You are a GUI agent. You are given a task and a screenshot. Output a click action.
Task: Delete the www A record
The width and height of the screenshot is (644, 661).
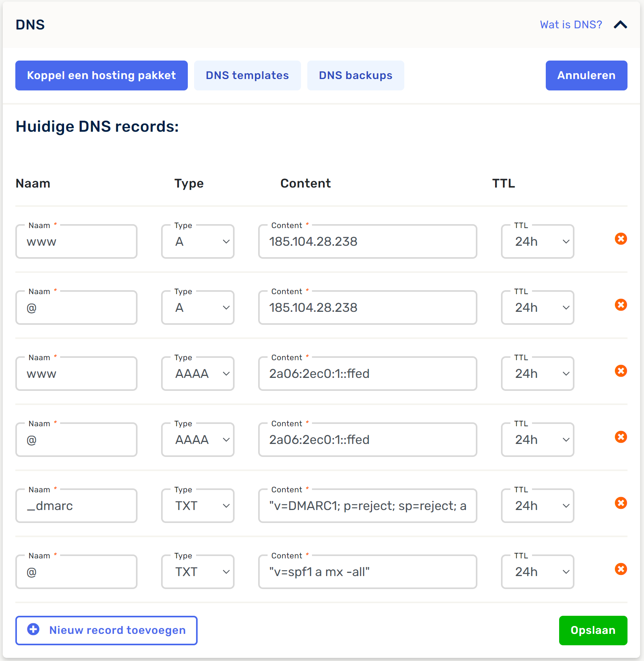(x=620, y=239)
